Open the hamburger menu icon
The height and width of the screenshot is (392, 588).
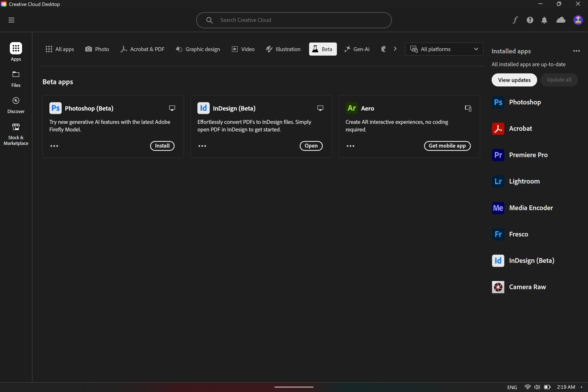click(x=11, y=20)
